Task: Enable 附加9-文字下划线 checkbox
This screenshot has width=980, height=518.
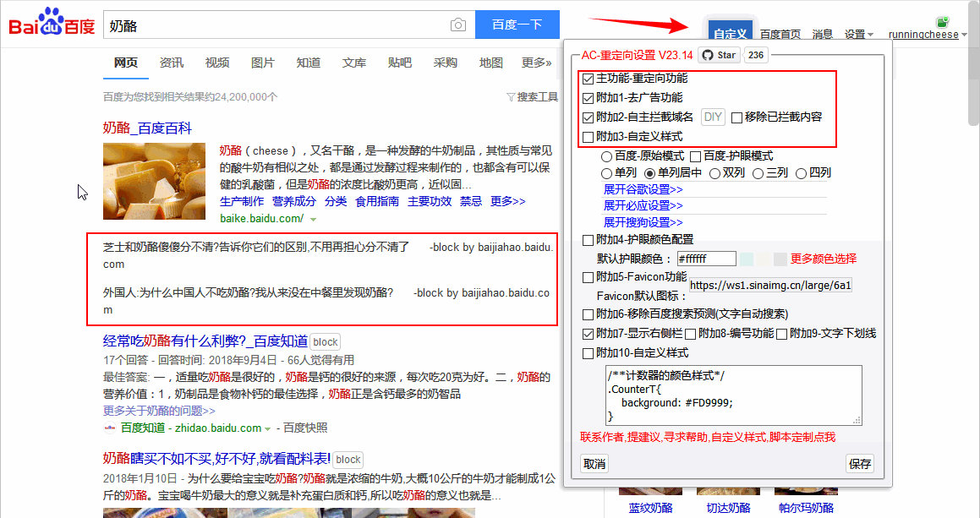Action: point(781,334)
